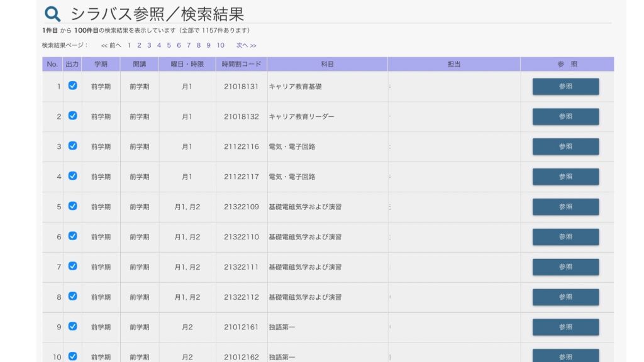This screenshot has width=644, height=362.
Task: Click the 次へ >> next page link
Action: pos(246,45)
